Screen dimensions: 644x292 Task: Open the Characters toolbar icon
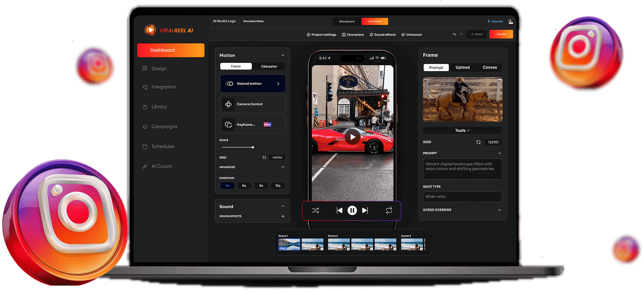pos(344,35)
